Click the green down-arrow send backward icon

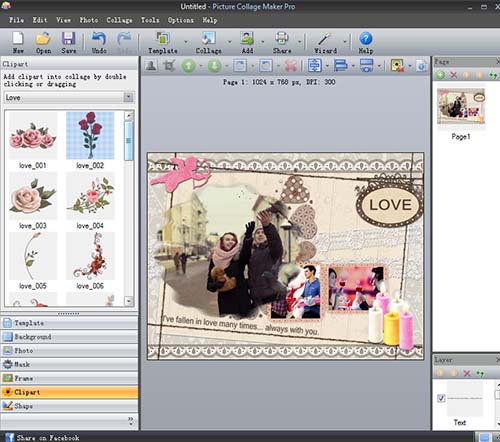(214, 66)
